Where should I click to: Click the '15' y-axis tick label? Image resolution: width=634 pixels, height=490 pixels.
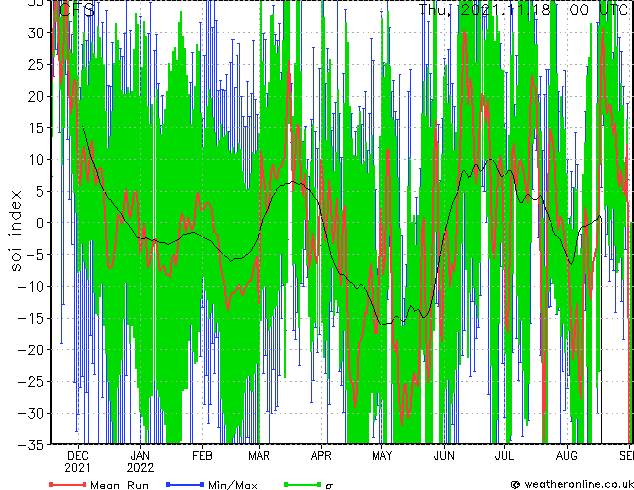[36, 128]
